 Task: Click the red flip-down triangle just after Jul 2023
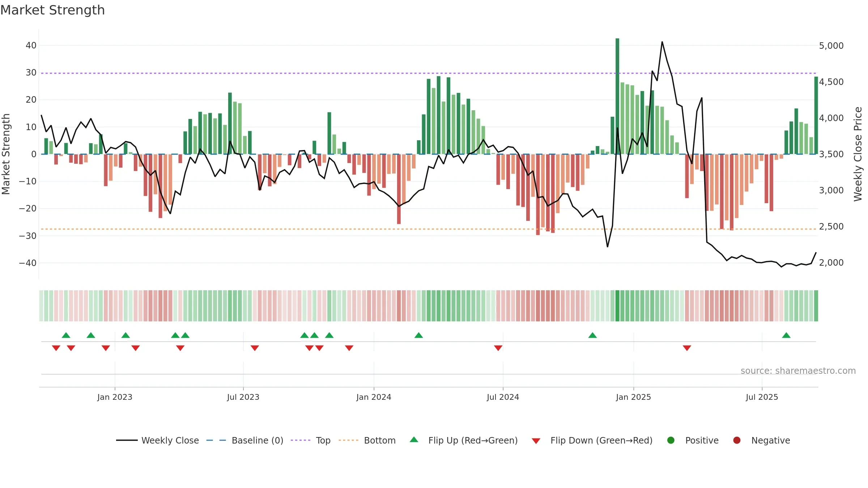255,348
